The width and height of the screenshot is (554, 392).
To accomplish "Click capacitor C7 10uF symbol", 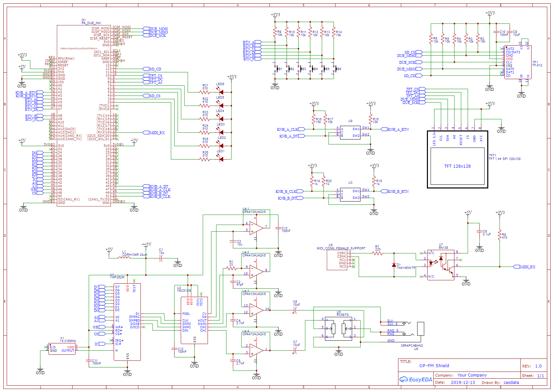I will click(295, 351).
